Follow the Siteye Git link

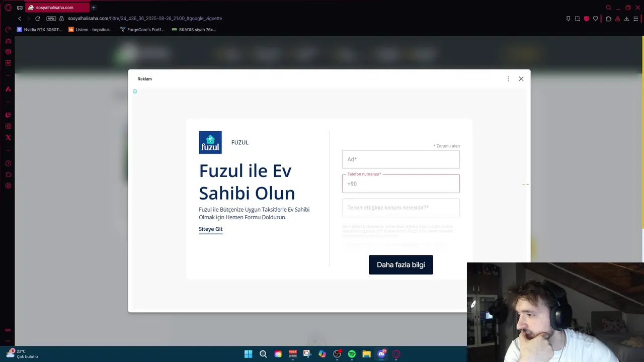click(211, 229)
